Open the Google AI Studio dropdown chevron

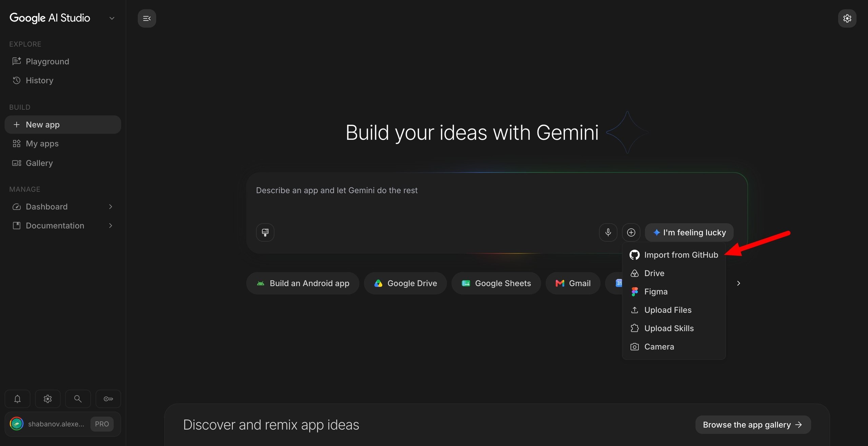(112, 18)
